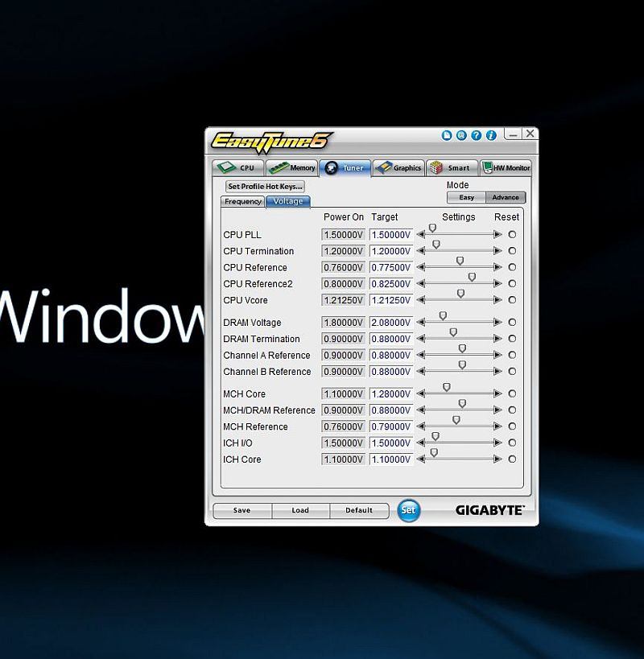Viewport: 644px width, 659px height.
Task: Select the Reset radio for ICH Core
Action: click(512, 459)
